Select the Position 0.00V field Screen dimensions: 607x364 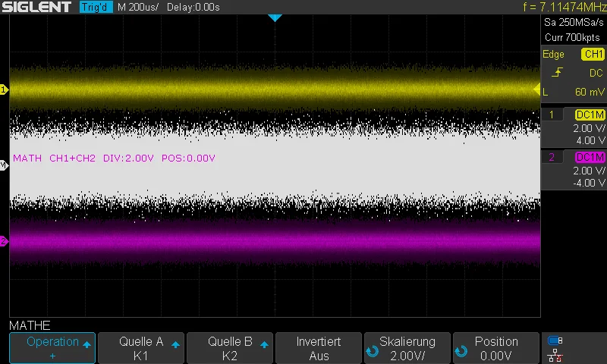click(496, 348)
